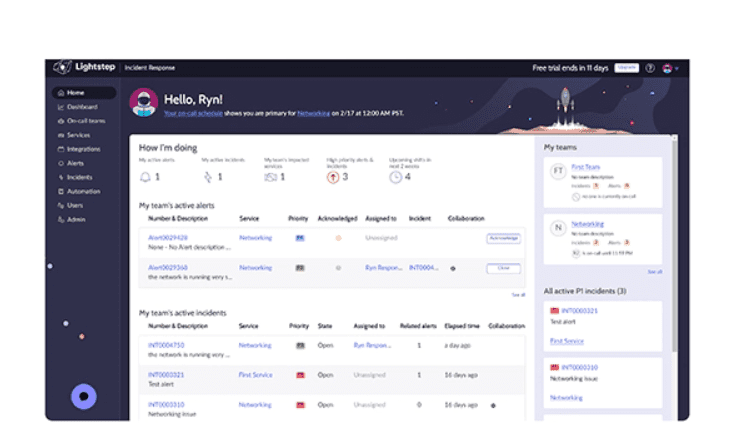Open INT0000310 in active incidents table
742x440 pixels.
(166, 405)
